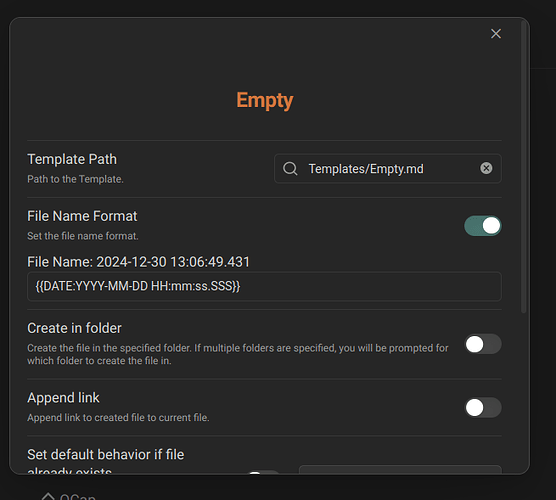Click into the Templates/Empty.md path field
Viewport: 556px width, 500px height.
pos(388,168)
